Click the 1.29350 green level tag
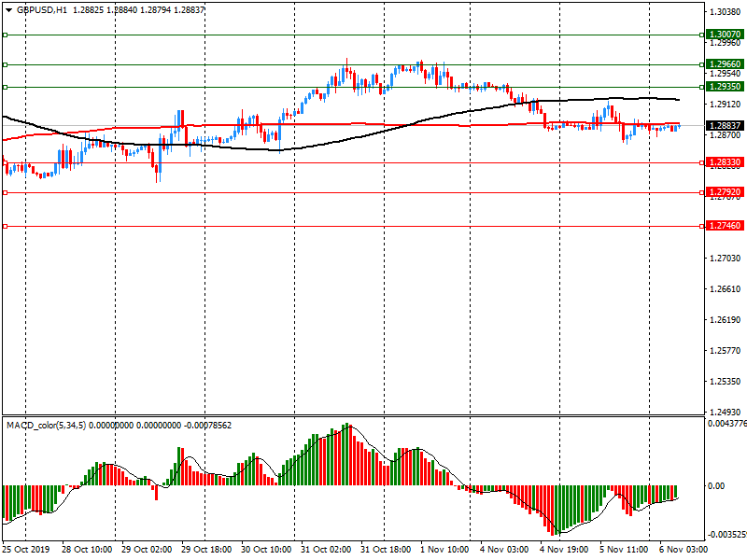The height and width of the screenshot is (560, 747). click(724, 87)
